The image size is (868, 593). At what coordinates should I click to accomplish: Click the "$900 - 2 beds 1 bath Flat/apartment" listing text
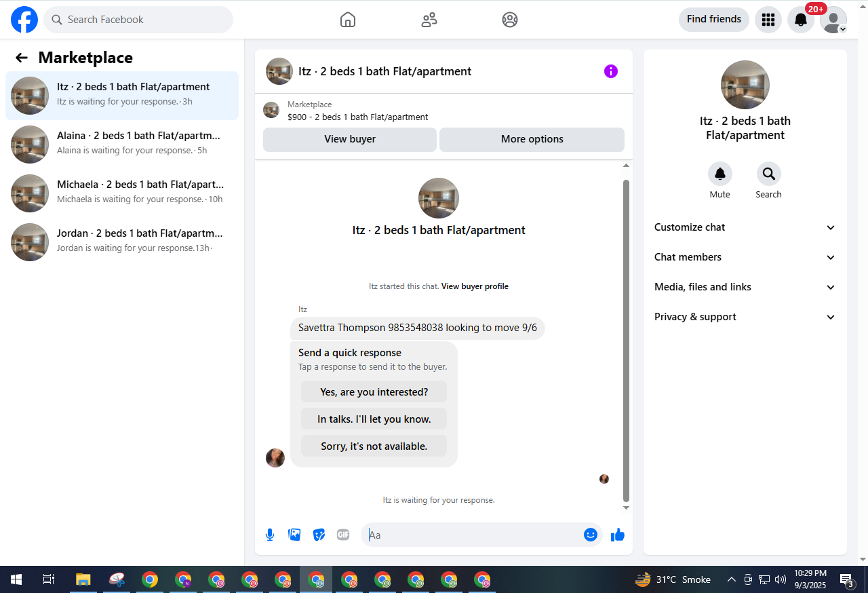(x=358, y=117)
